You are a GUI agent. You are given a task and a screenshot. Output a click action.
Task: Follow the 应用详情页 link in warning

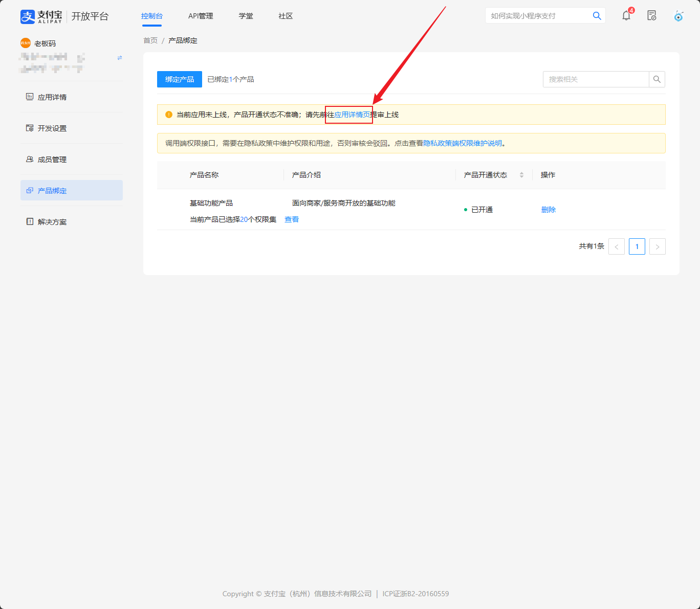coord(352,115)
